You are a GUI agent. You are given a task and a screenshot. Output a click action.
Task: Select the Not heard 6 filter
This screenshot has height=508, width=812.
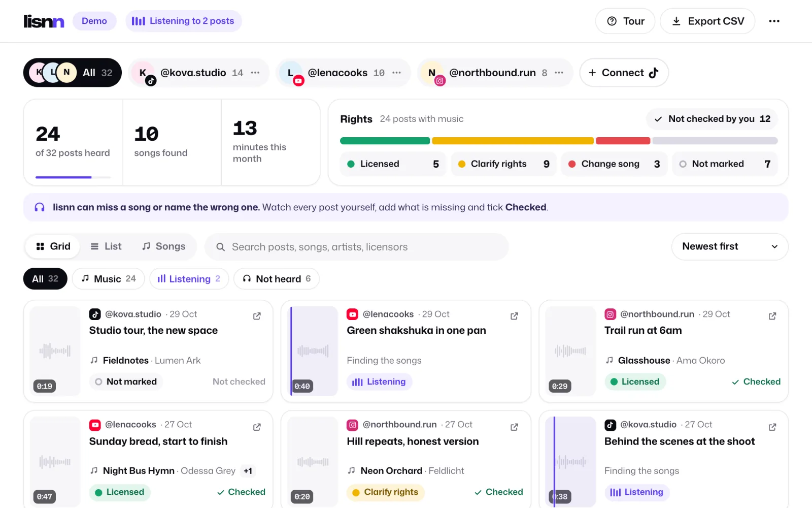276,279
